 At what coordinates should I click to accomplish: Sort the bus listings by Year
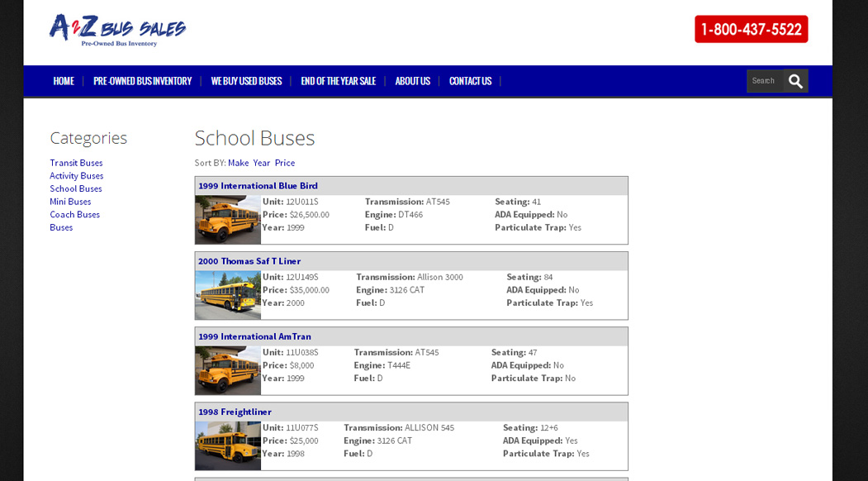coord(261,163)
